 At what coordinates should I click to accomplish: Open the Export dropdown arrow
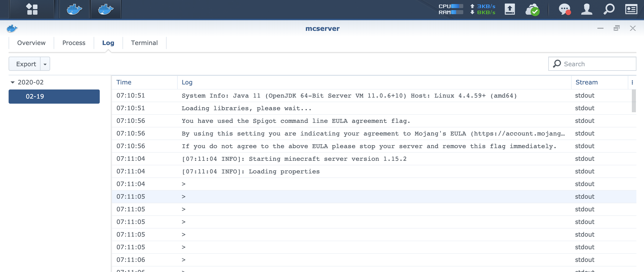45,64
